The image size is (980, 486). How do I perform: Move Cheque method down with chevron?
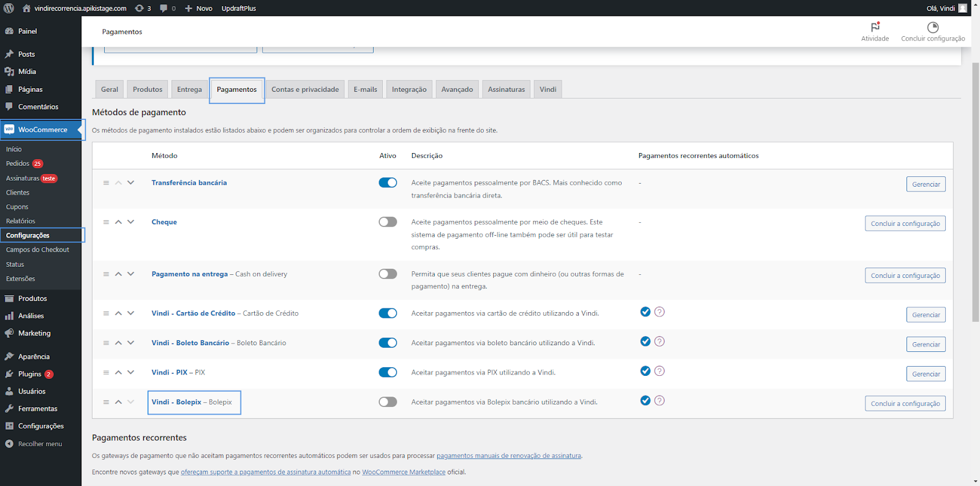click(130, 222)
